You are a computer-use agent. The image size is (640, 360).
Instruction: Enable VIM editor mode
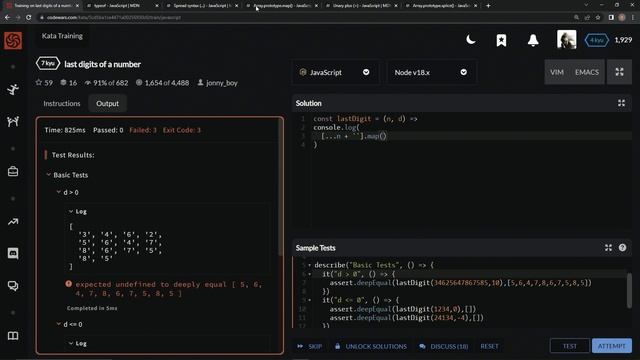coord(557,72)
